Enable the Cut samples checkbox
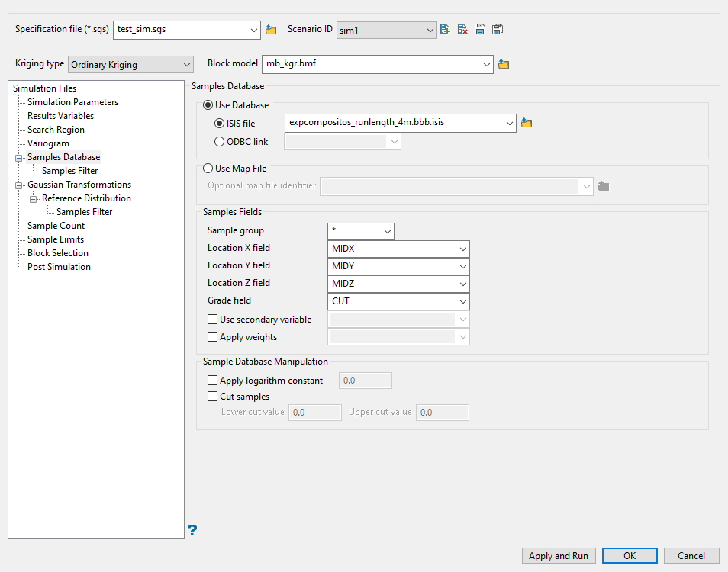This screenshot has width=728, height=572. [213, 397]
